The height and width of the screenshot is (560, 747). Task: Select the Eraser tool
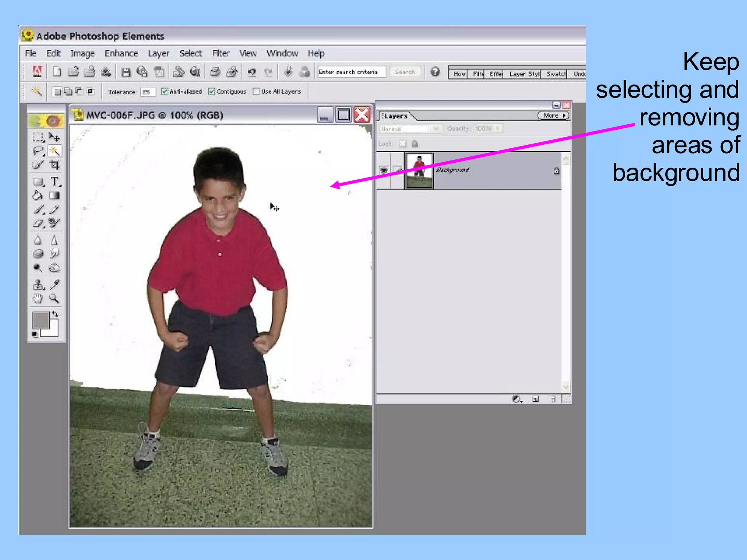(x=38, y=223)
